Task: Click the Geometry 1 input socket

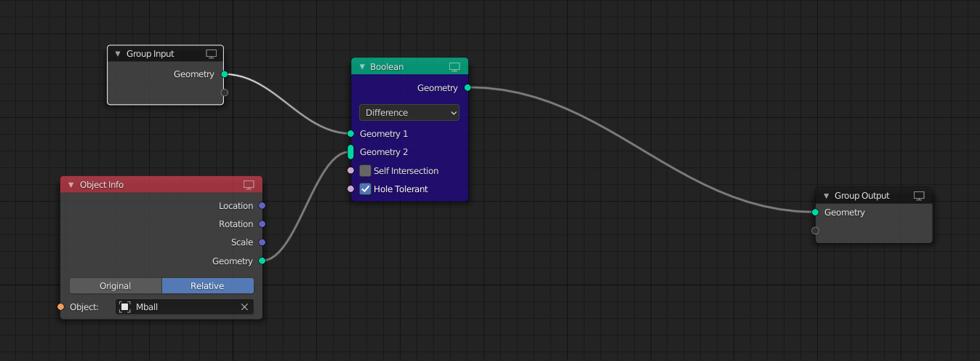Action: click(x=350, y=134)
